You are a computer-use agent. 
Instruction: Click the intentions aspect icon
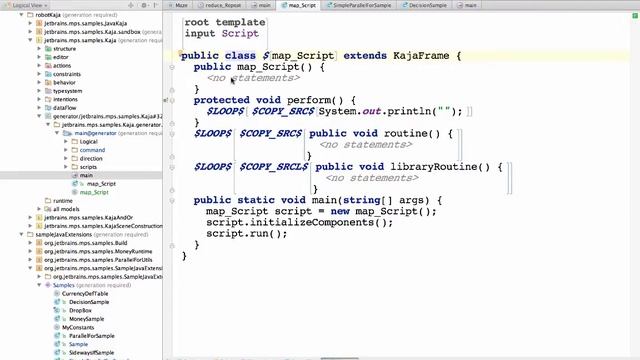click(x=48, y=99)
